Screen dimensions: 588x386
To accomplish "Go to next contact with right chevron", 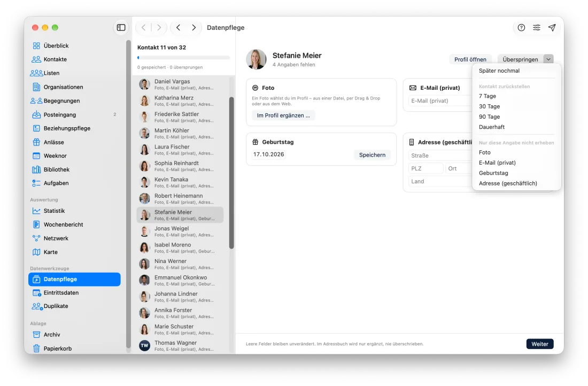I will 194,27.
